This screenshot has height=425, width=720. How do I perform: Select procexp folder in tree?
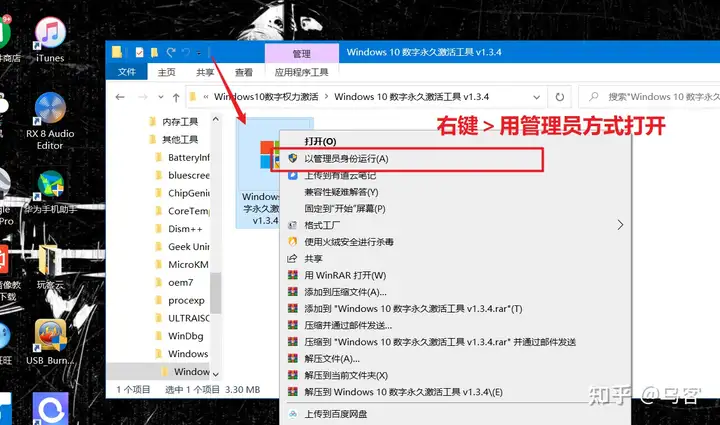[x=186, y=301]
